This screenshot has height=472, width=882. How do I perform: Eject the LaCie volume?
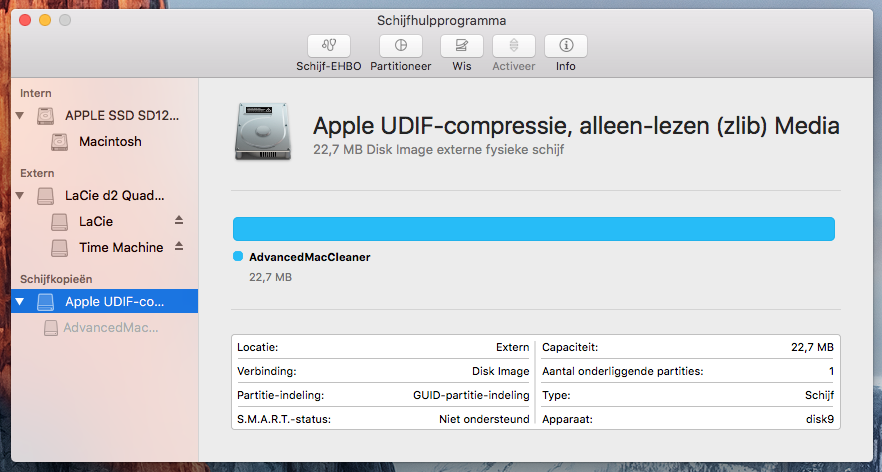pos(179,220)
